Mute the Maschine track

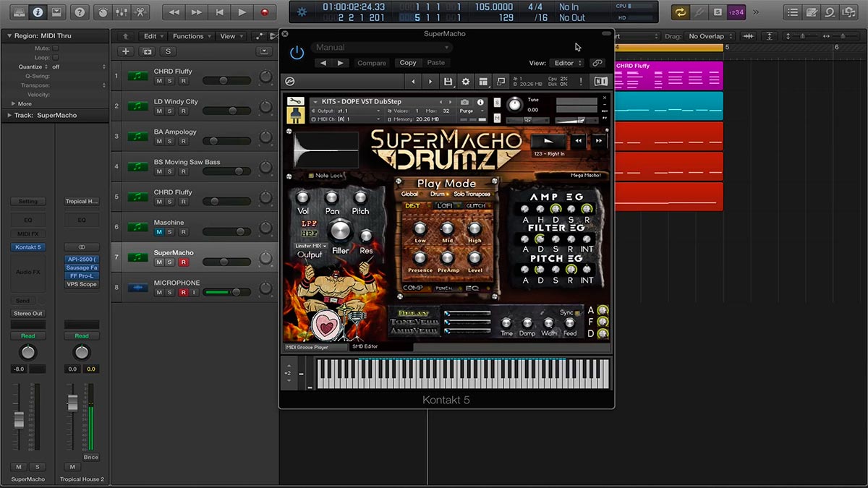(x=159, y=232)
